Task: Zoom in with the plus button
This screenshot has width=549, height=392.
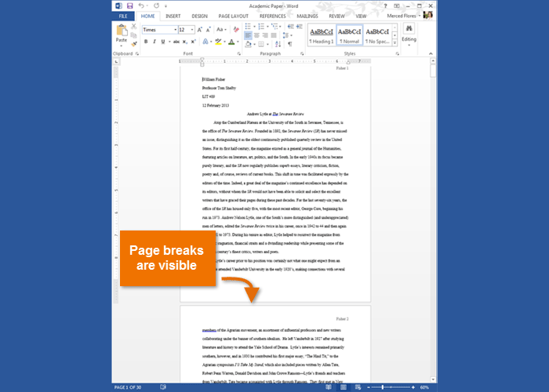Action: [413, 387]
